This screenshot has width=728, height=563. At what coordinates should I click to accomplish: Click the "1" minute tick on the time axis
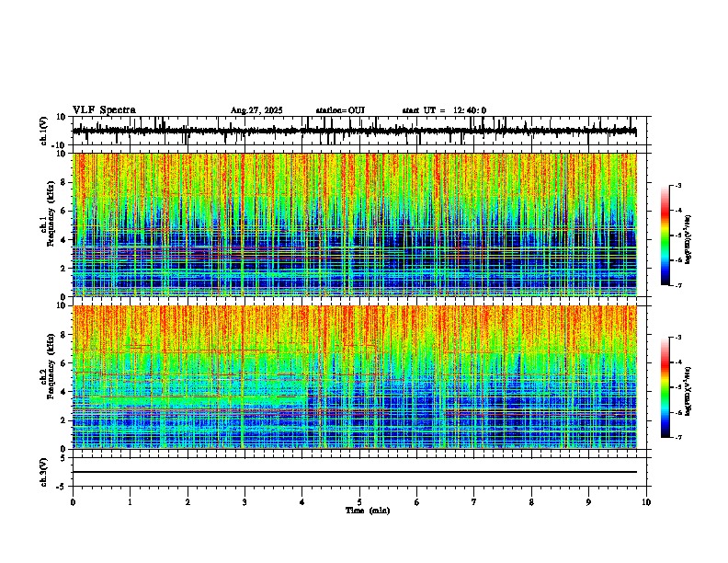click(x=130, y=502)
